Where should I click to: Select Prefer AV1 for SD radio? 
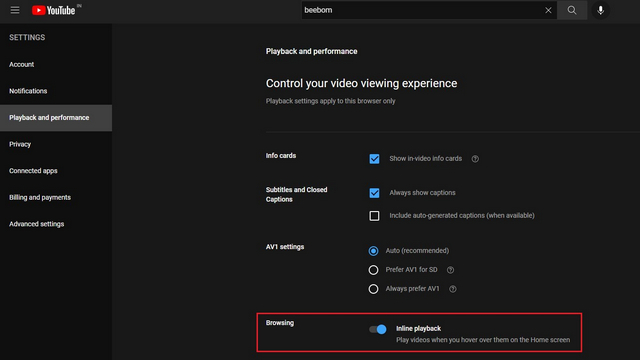coord(373,270)
